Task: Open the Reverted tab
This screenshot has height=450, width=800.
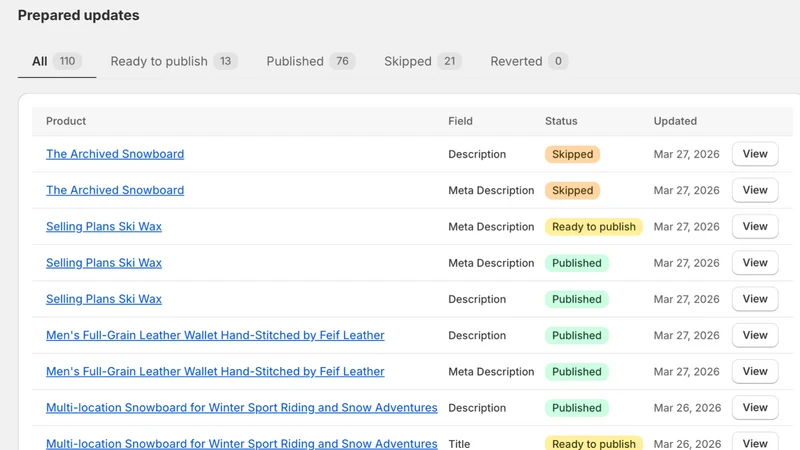Action: (529, 61)
